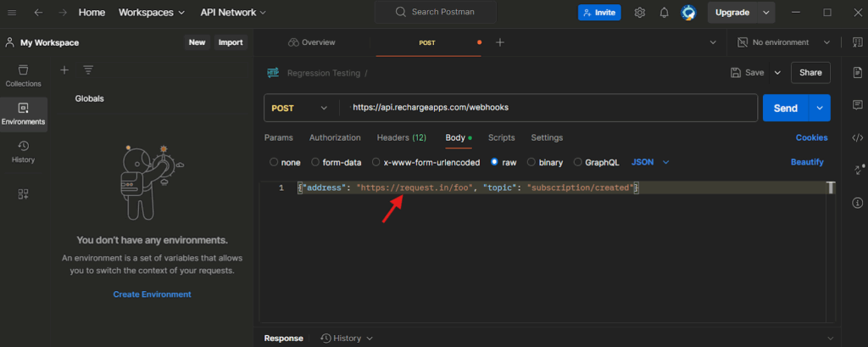Screen dimensions: 868x347
Task: Select the form-data body type
Action: point(315,162)
